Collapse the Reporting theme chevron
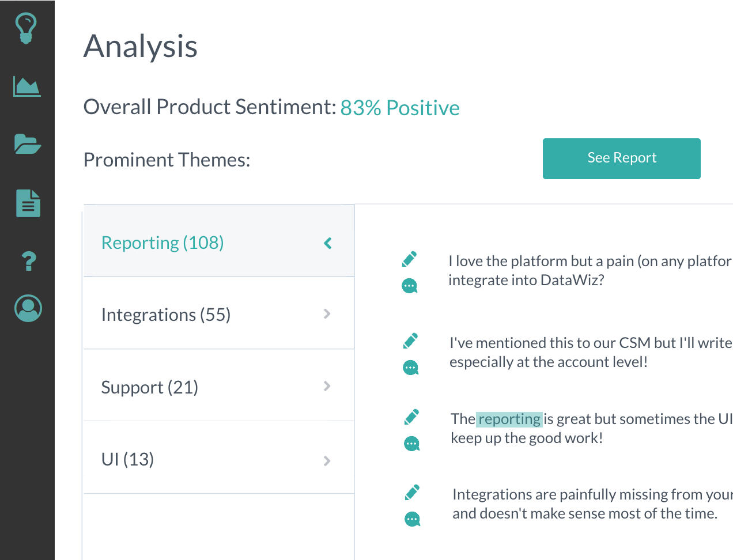Image resolution: width=733 pixels, height=560 pixels. tap(328, 243)
